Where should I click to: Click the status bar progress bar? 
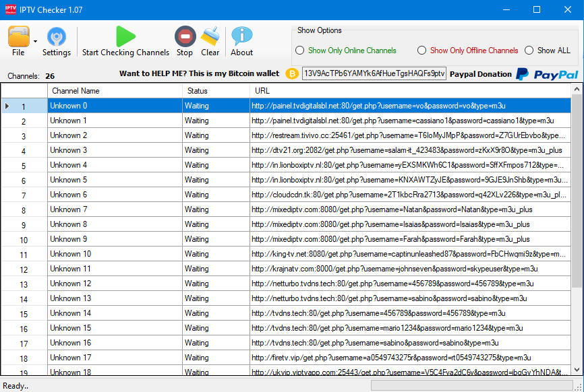coord(471,385)
